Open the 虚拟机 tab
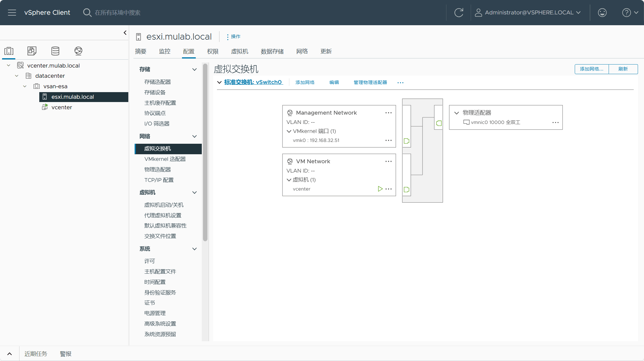 [x=240, y=51]
